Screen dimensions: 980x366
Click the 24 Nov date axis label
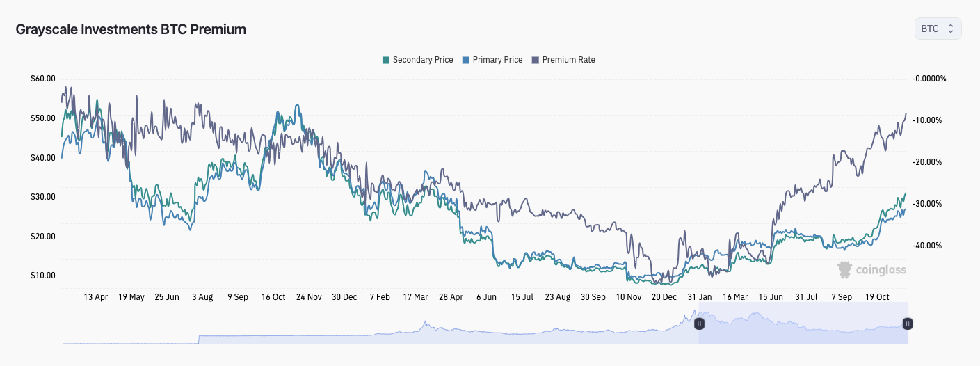[x=309, y=297]
